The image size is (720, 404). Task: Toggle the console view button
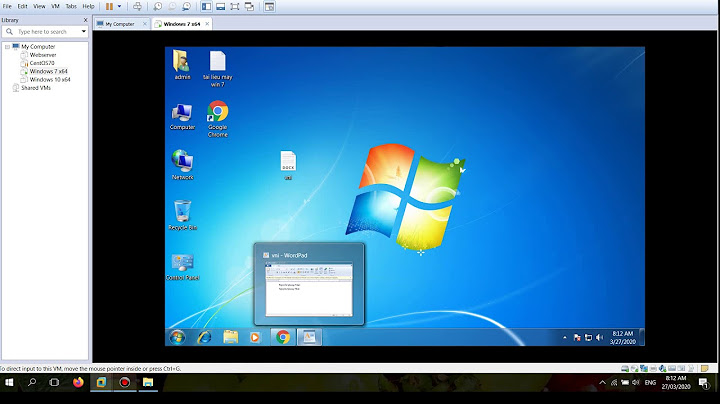[270, 6]
